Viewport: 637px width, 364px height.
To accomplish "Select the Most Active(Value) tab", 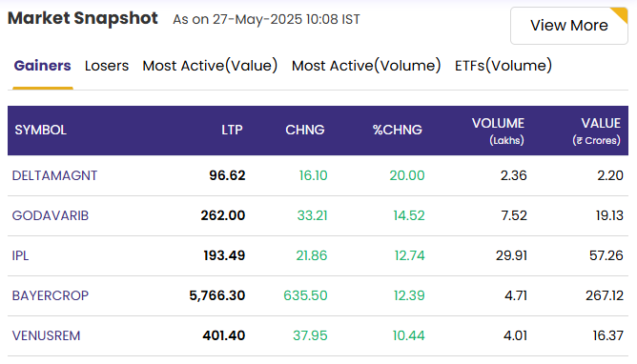I will click(210, 66).
